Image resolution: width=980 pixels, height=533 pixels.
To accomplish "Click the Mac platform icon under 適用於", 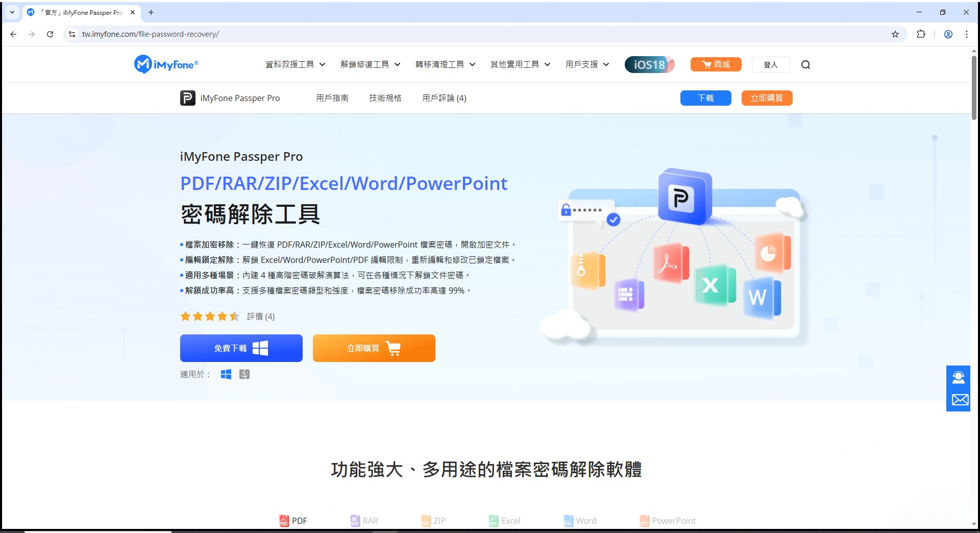I will point(244,374).
